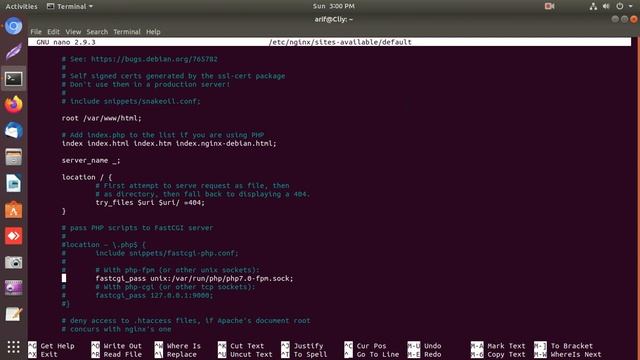Open Firefox from the dock
The height and width of the screenshot is (360, 640).
pos(13,104)
